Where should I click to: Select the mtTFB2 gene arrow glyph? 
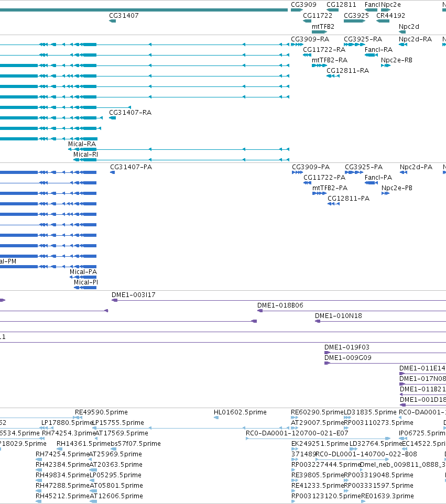[319, 32]
